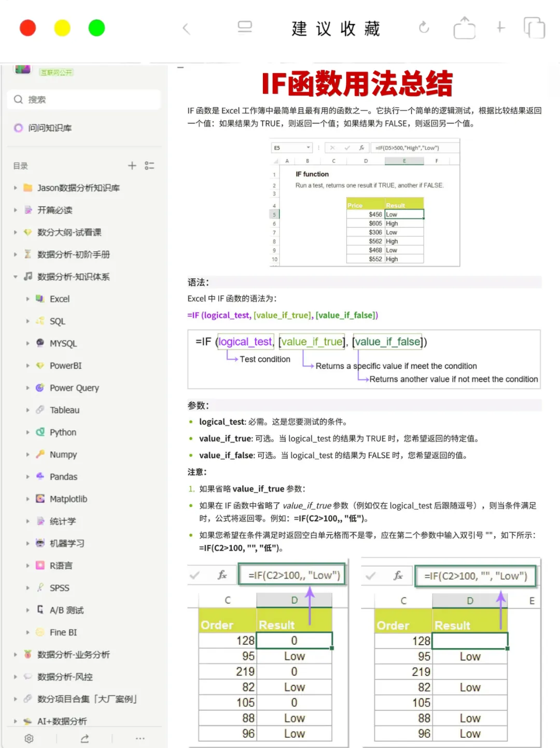Image resolution: width=560 pixels, height=748 pixels.
Task: Click the green macOS maximize button
Action: (96, 27)
